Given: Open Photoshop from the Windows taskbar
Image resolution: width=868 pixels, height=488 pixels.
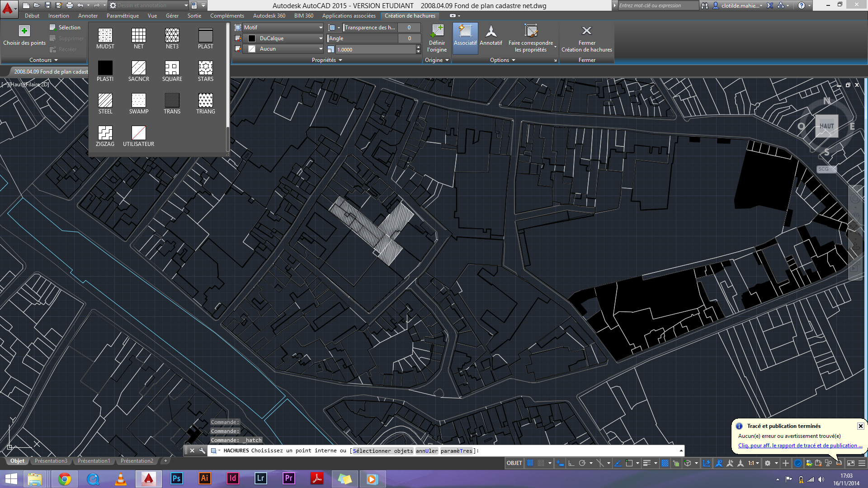Looking at the screenshot, I should click(x=176, y=479).
